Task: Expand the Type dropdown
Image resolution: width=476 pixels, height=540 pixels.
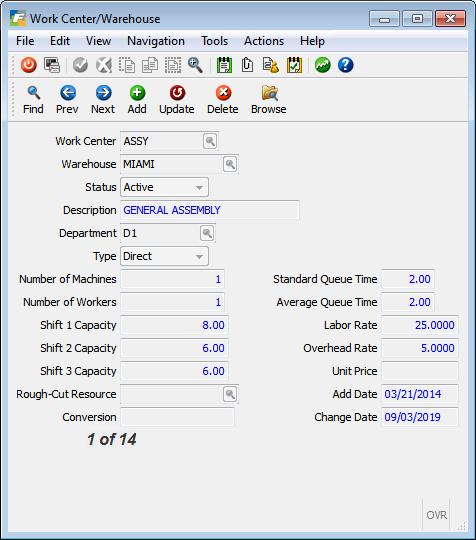Action: [x=199, y=256]
